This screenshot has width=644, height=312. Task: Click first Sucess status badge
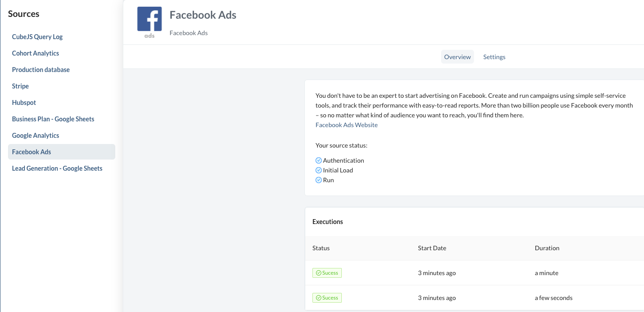327,273
